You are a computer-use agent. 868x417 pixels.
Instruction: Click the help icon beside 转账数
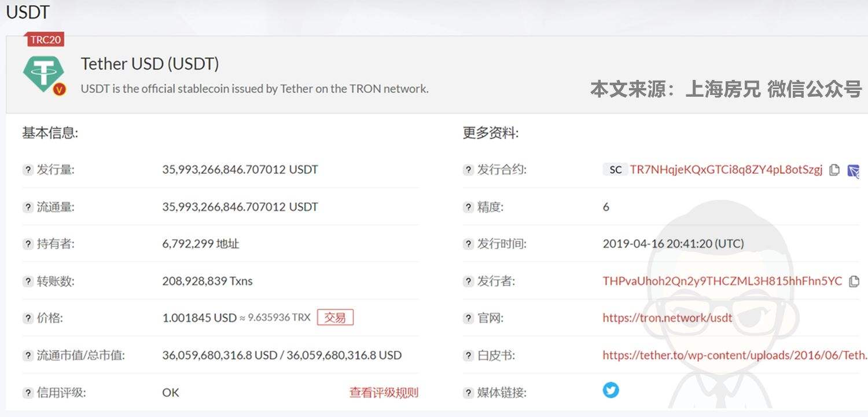click(x=28, y=281)
